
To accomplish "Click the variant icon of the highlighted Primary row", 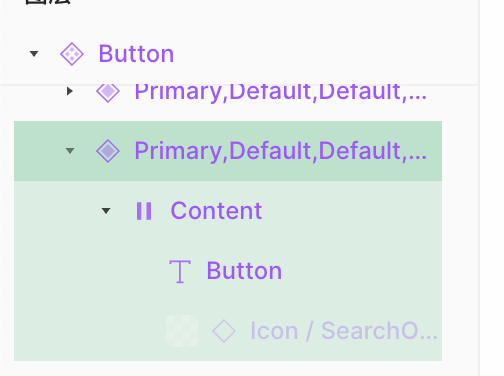I will click(x=108, y=151).
